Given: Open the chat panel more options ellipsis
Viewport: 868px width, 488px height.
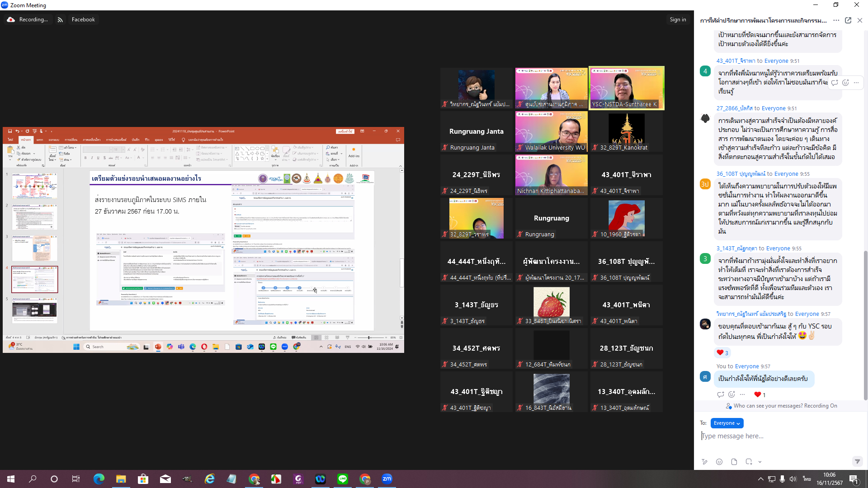Looking at the screenshot, I should [836, 20].
